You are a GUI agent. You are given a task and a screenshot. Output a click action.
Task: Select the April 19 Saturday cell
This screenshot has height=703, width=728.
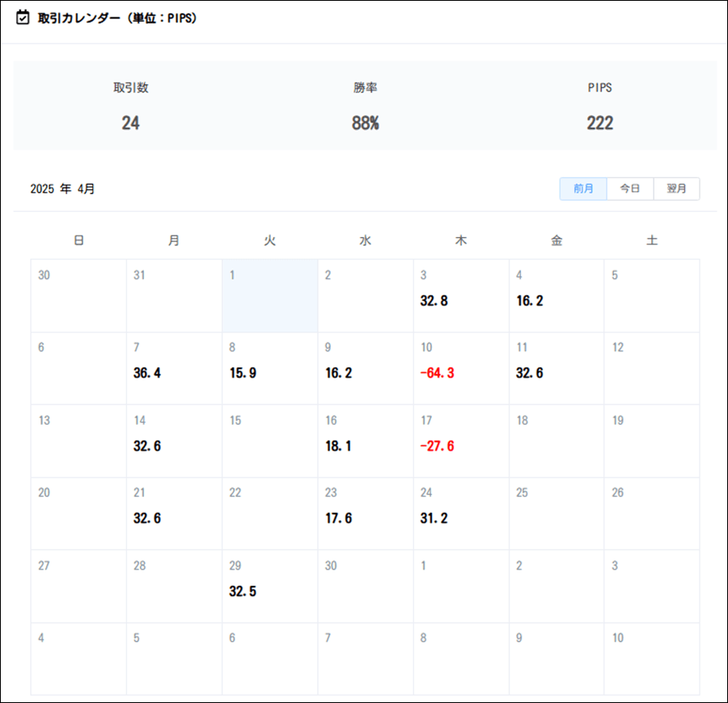click(652, 441)
